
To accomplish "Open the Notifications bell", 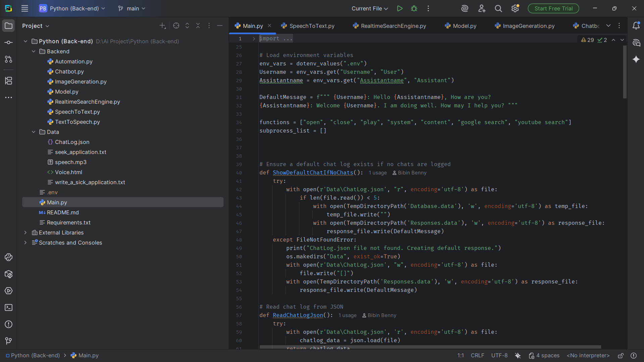I will pyautogui.click(x=636, y=26).
